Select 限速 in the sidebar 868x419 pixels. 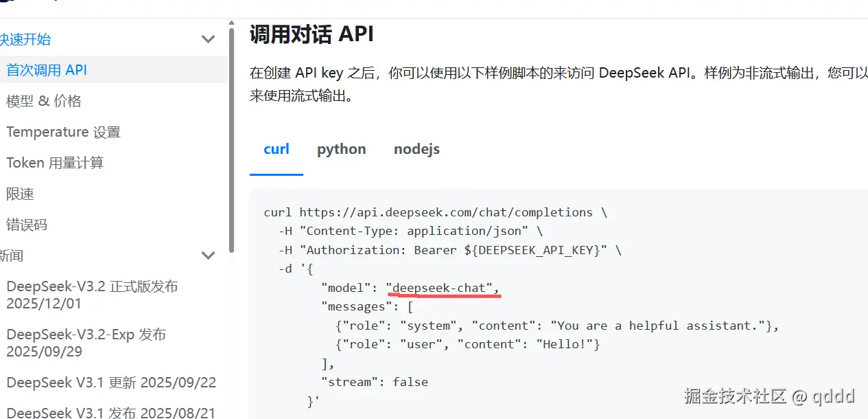coord(20,194)
